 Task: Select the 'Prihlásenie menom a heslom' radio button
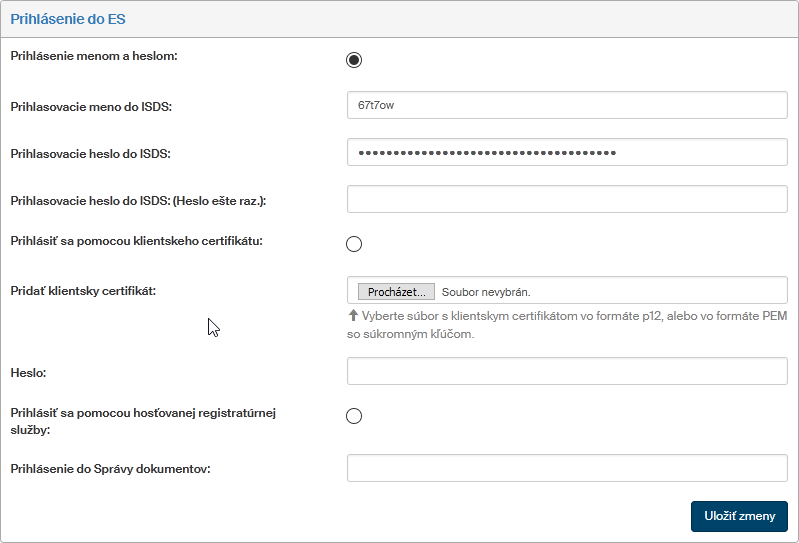(x=354, y=60)
